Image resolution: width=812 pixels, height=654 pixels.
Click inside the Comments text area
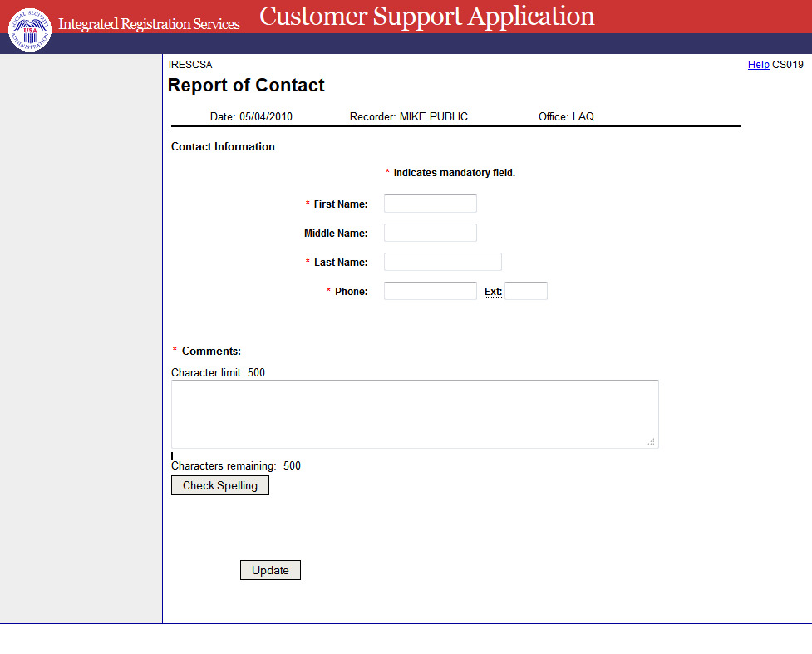tap(415, 414)
